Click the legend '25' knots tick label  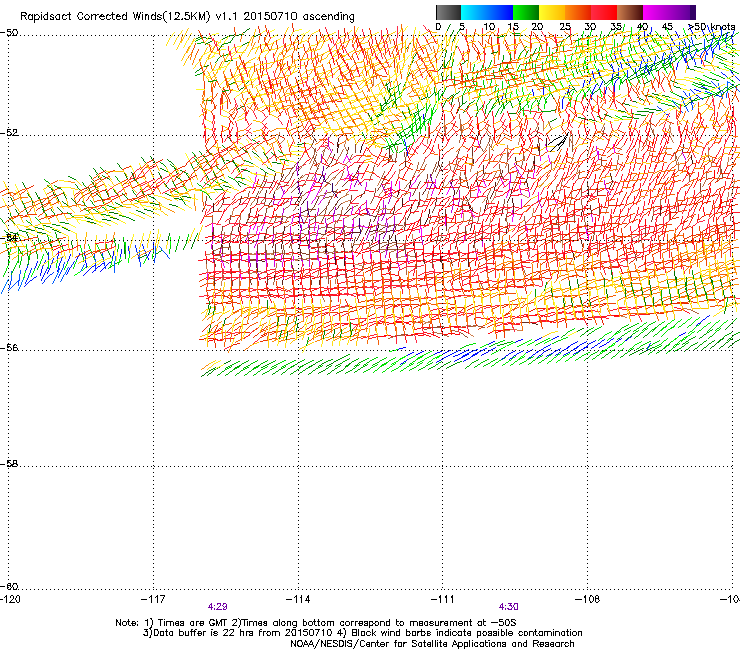565,27
